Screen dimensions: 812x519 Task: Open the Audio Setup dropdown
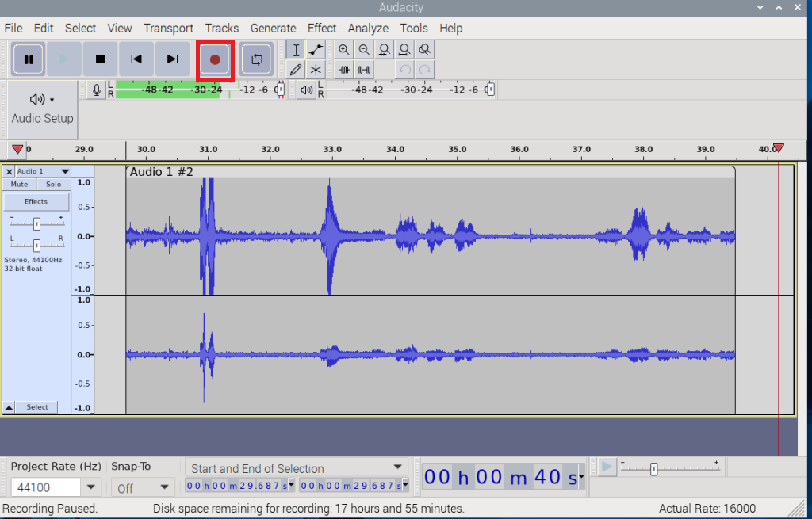43,109
